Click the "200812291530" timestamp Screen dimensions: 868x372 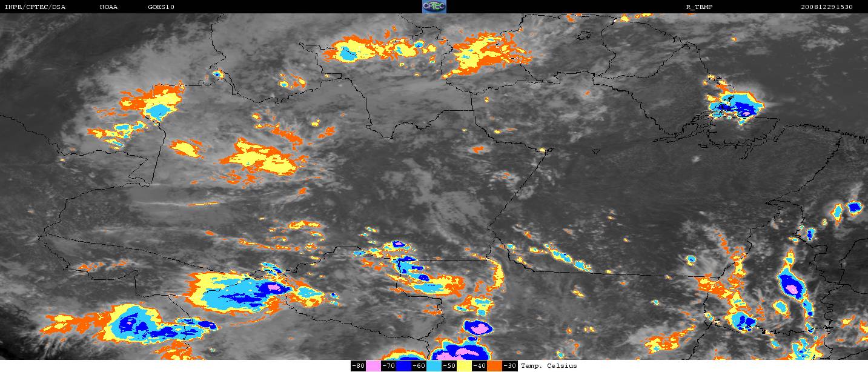tap(827, 7)
